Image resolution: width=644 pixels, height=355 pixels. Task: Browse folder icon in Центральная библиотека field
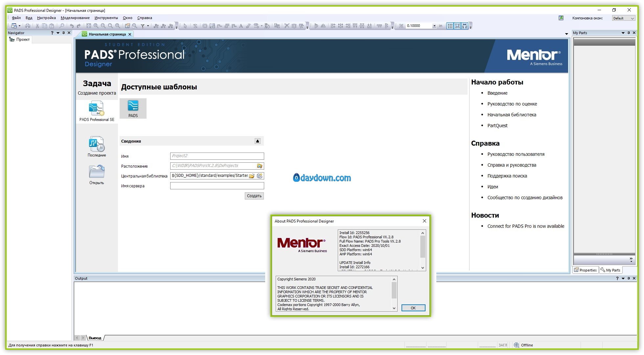(252, 176)
